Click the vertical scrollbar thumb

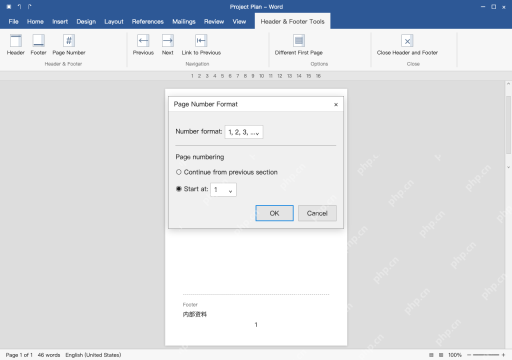pyautogui.click(x=508, y=125)
